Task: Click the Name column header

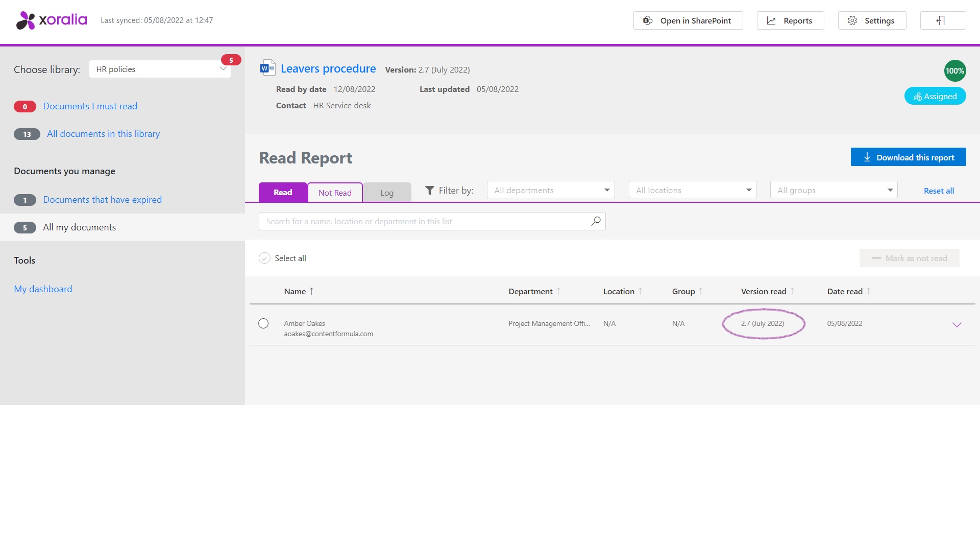Action: (x=295, y=291)
